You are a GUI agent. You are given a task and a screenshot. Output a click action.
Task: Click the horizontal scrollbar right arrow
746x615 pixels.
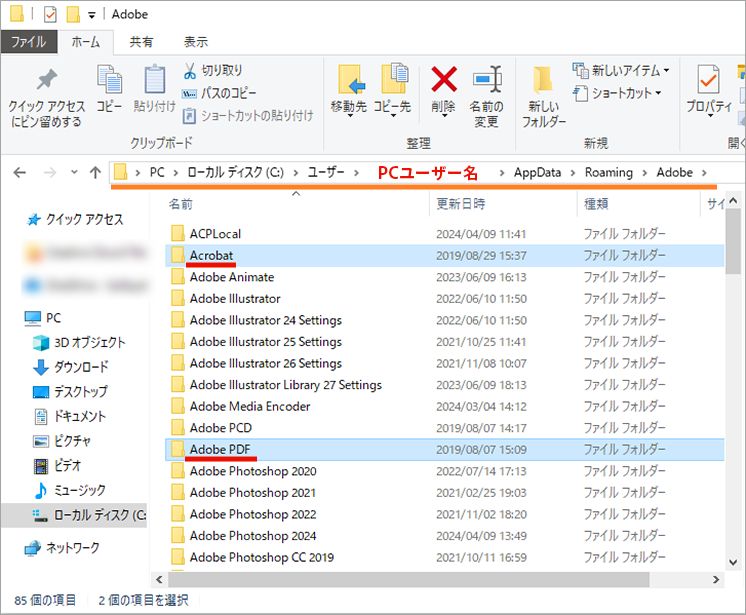coord(716,580)
